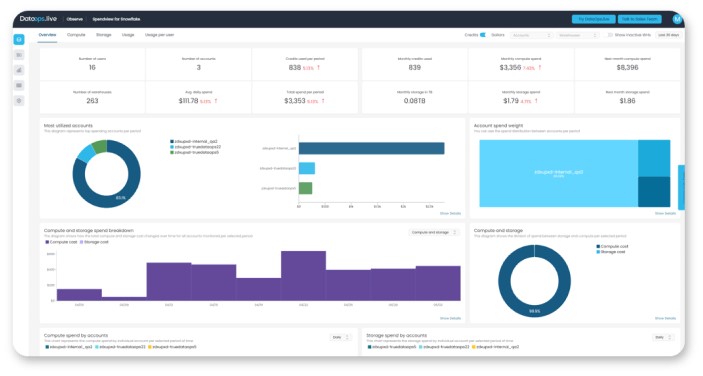The height and width of the screenshot is (376, 703).
Task: Open the Warehouses filter dropdown
Action: (x=578, y=35)
